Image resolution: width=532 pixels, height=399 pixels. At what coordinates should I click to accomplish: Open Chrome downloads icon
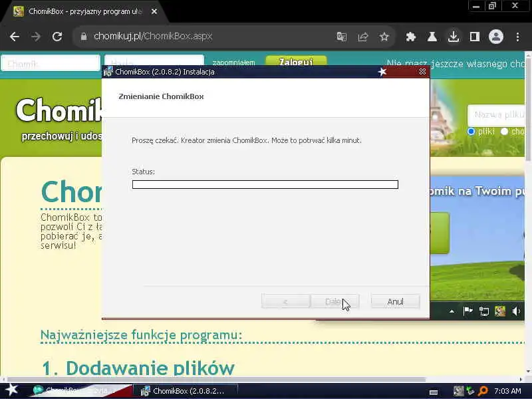tap(454, 37)
